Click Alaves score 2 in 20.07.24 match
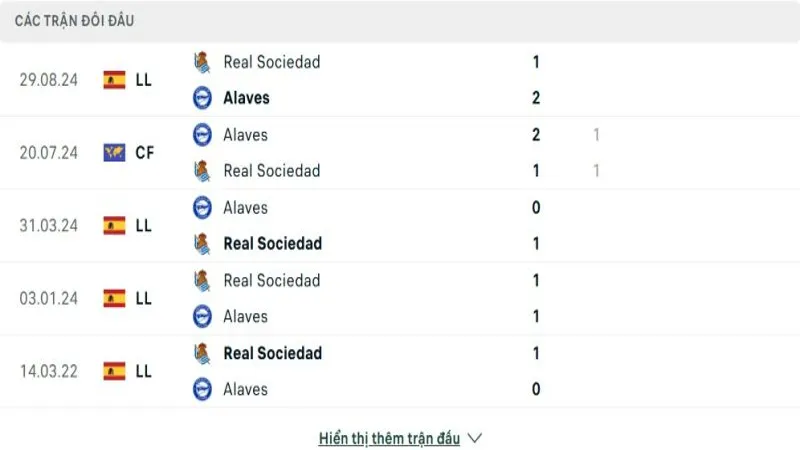This screenshot has width=800, height=450. pyautogui.click(x=536, y=135)
